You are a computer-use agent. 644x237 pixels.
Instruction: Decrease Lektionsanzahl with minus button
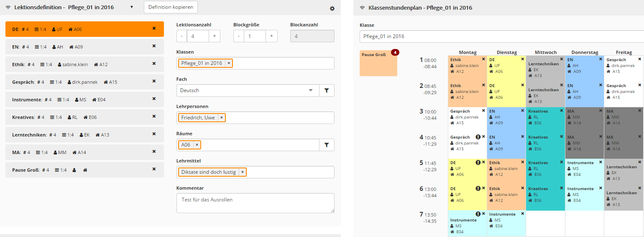point(182,36)
